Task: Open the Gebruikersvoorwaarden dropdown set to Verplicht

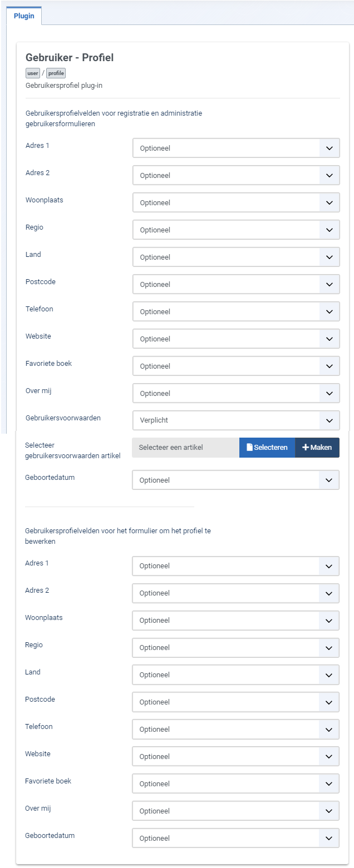Action: coord(236,421)
